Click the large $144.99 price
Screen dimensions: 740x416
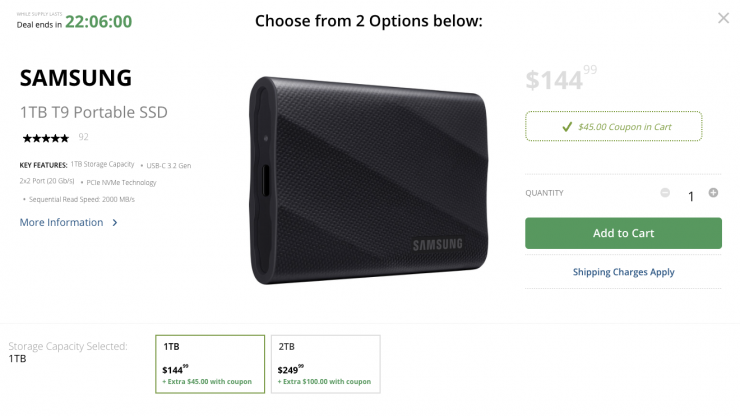pyautogui.click(x=560, y=80)
